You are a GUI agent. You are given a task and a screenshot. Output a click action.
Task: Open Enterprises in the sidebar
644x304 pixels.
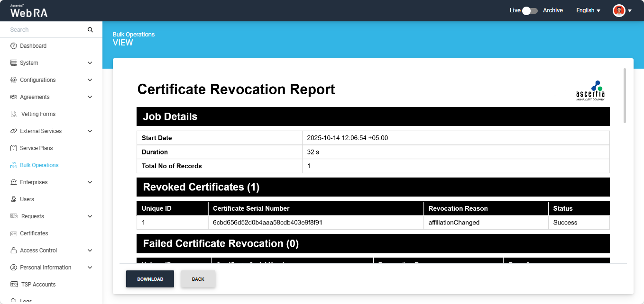[34, 182]
